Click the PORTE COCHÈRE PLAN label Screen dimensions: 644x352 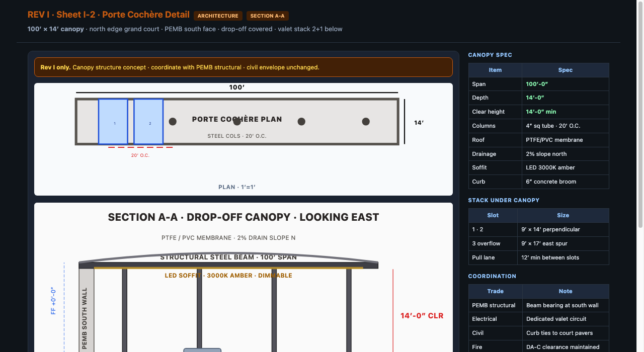237,120
